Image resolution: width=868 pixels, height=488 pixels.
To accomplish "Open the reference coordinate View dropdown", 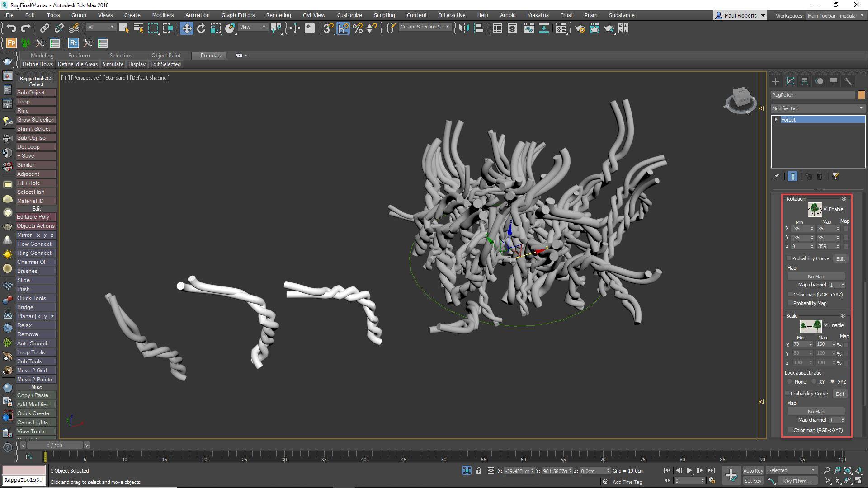I will coord(253,27).
